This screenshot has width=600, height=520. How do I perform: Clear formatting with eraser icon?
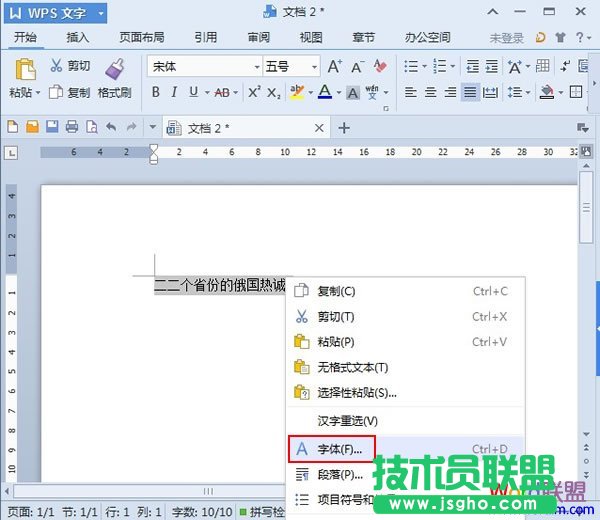(x=380, y=67)
